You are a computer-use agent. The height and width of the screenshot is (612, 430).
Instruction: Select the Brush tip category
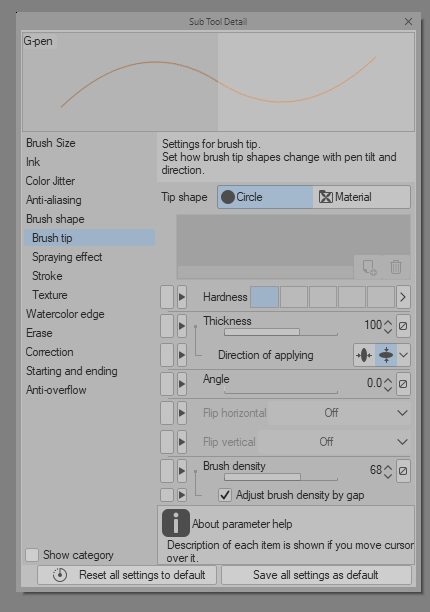pos(89,238)
